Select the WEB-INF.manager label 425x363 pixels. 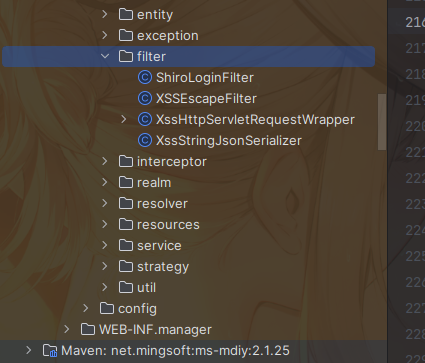point(155,330)
